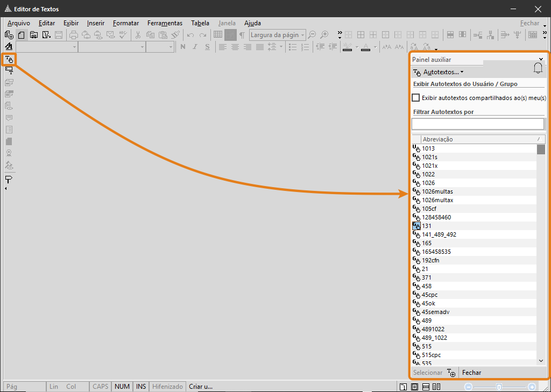This screenshot has height=392, width=551.
Task: Click the increase indent icon
Action: (x=333, y=47)
